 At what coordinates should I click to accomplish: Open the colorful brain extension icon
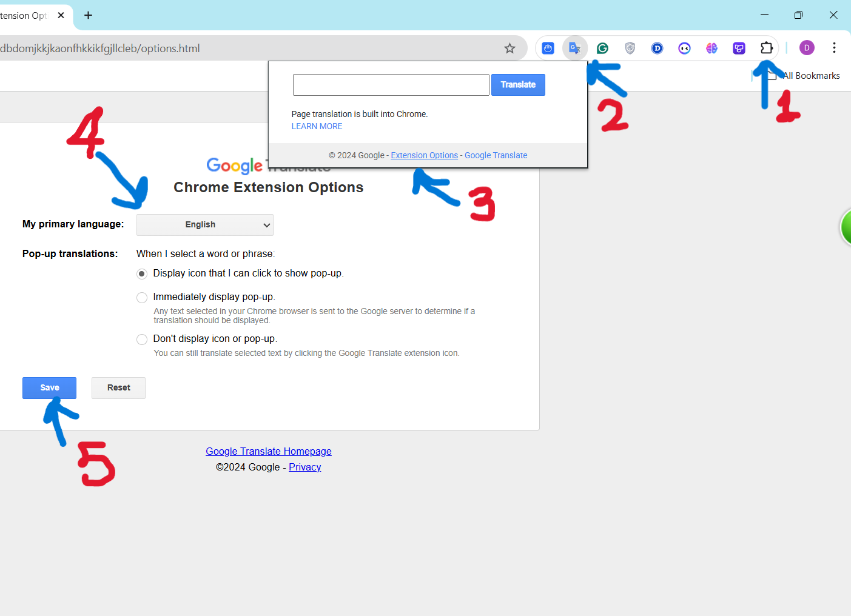[x=711, y=48]
